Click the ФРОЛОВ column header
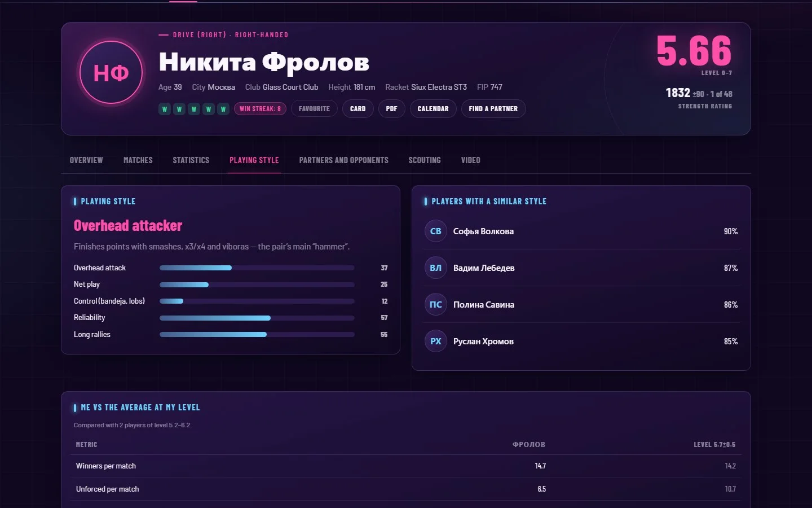Viewport: 812px width, 508px height. pyautogui.click(x=529, y=445)
